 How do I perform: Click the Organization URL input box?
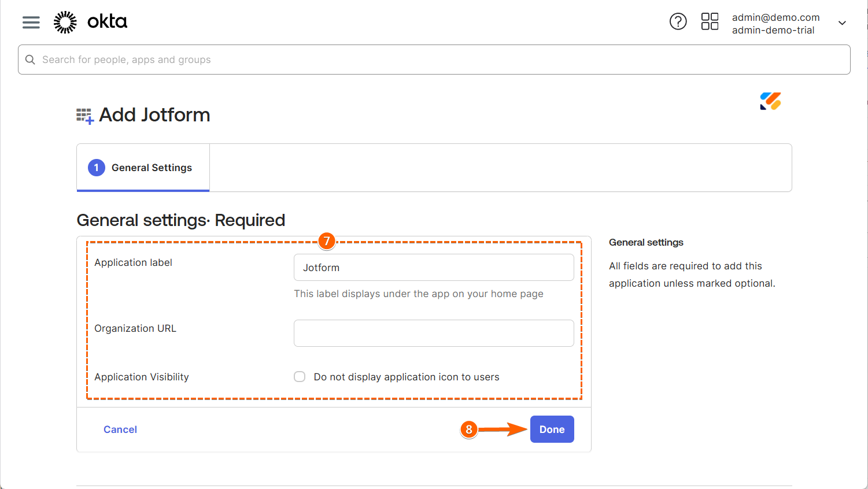(x=434, y=334)
